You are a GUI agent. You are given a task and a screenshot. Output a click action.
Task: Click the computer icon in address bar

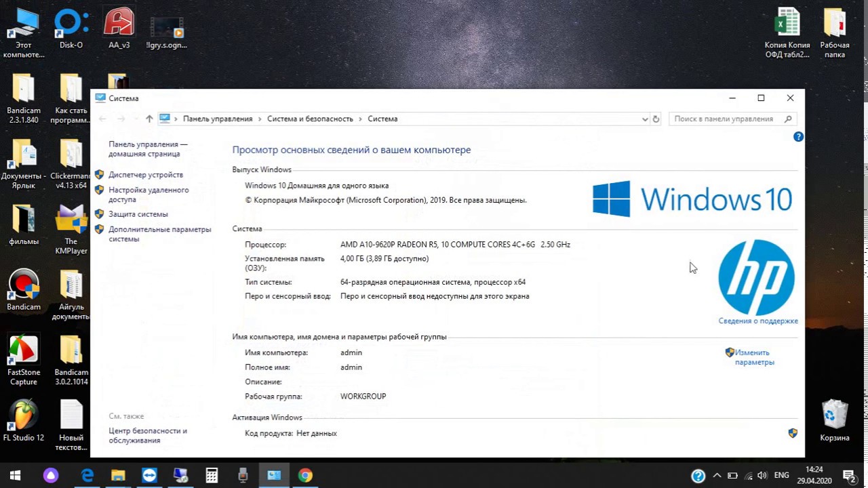click(x=165, y=119)
